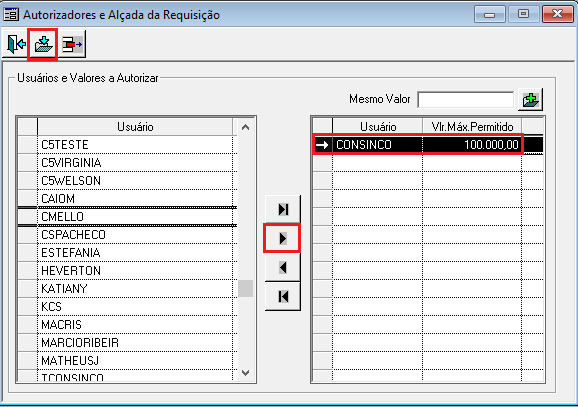
Task: Select user HEVERTON in the left list
Action: [135, 271]
